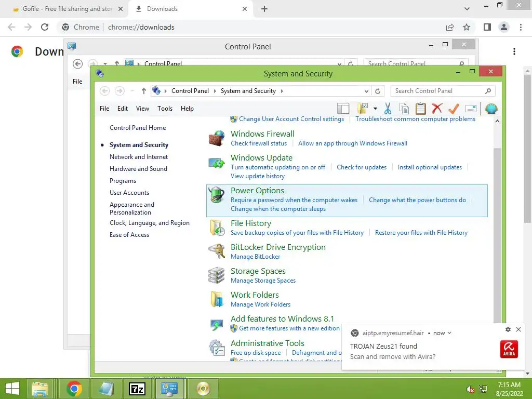Click the Paste clipboard toolbar icon

click(421, 109)
